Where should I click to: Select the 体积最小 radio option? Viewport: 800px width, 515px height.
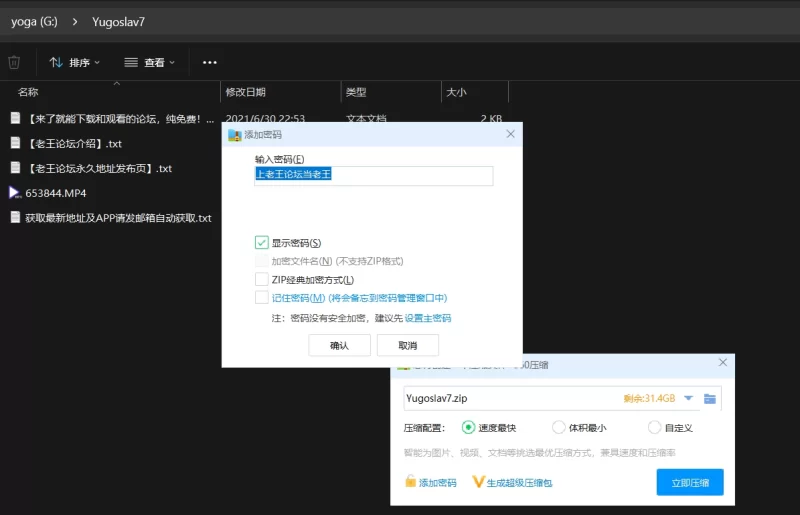click(x=559, y=427)
